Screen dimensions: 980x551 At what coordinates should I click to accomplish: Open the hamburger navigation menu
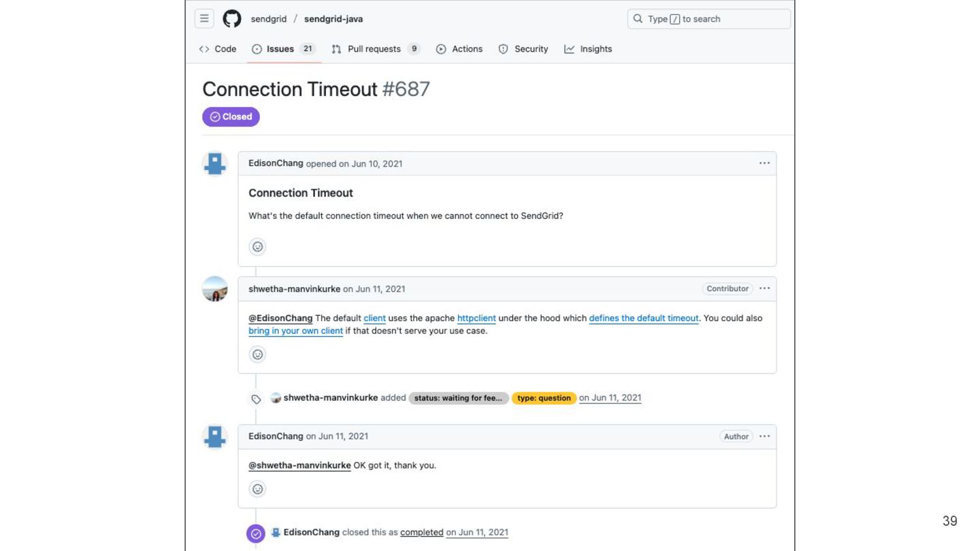[x=204, y=19]
